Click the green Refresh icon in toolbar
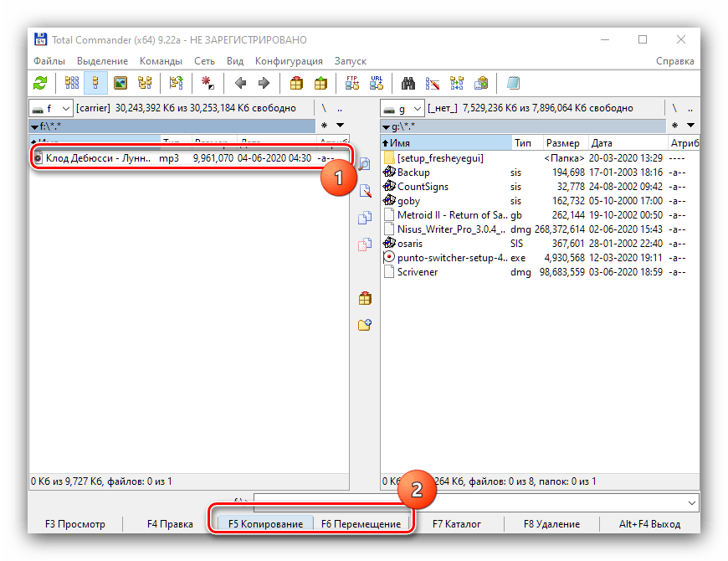Viewport: 728px width, 561px height. (40, 83)
